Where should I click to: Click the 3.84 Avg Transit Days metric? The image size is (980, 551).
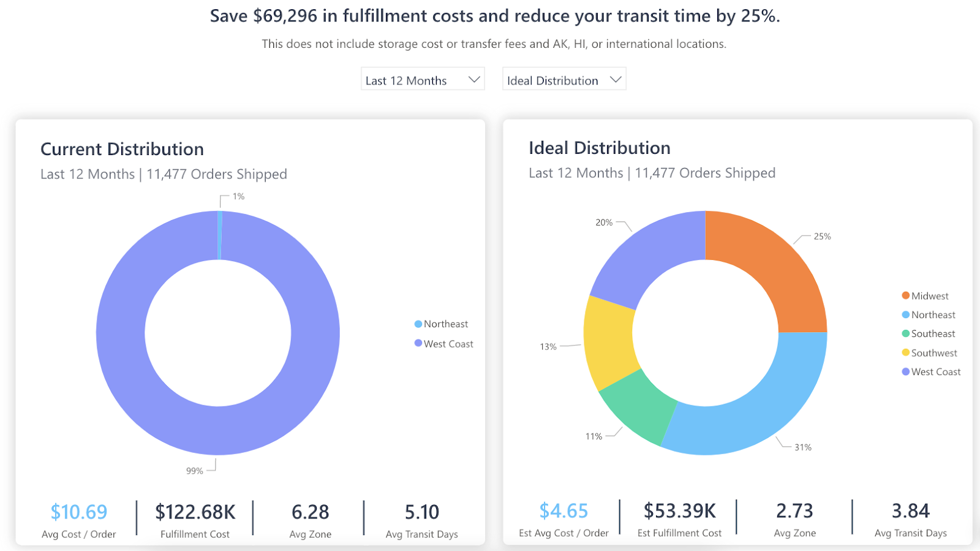coord(910,511)
